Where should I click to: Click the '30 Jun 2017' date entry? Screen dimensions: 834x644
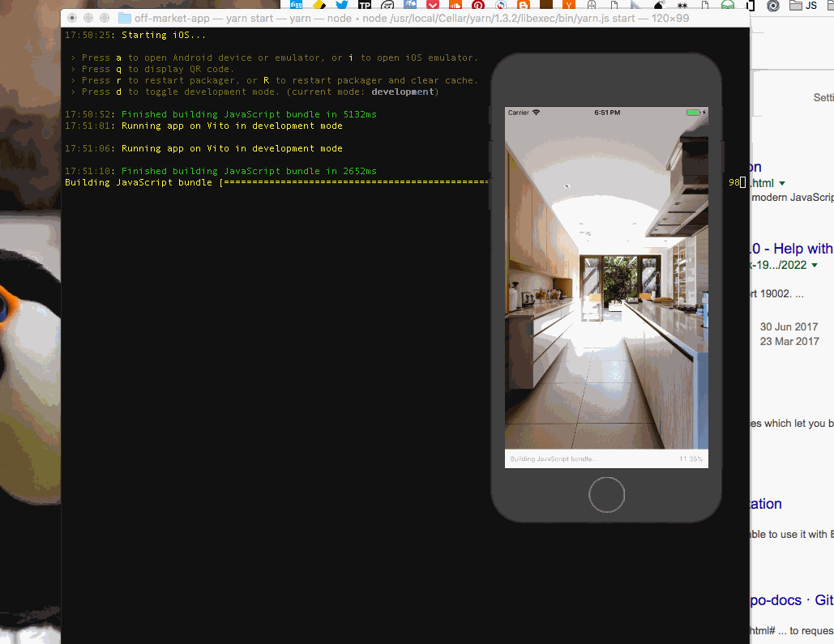(x=789, y=326)
